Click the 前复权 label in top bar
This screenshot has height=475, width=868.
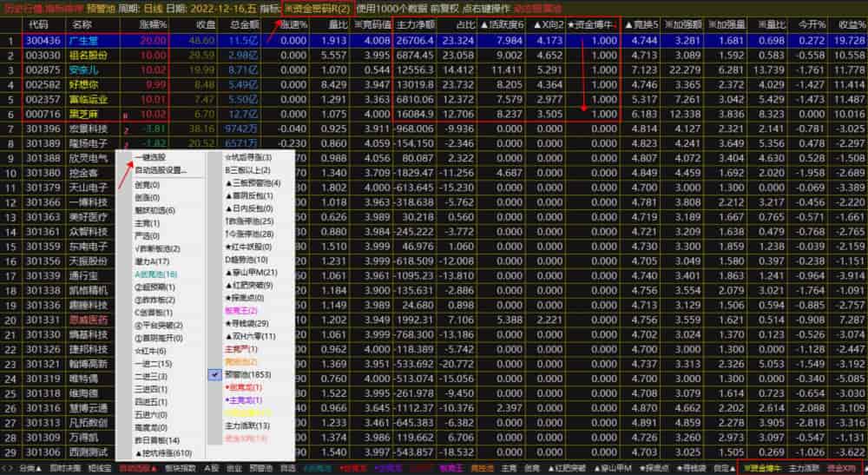pos(444,9)
